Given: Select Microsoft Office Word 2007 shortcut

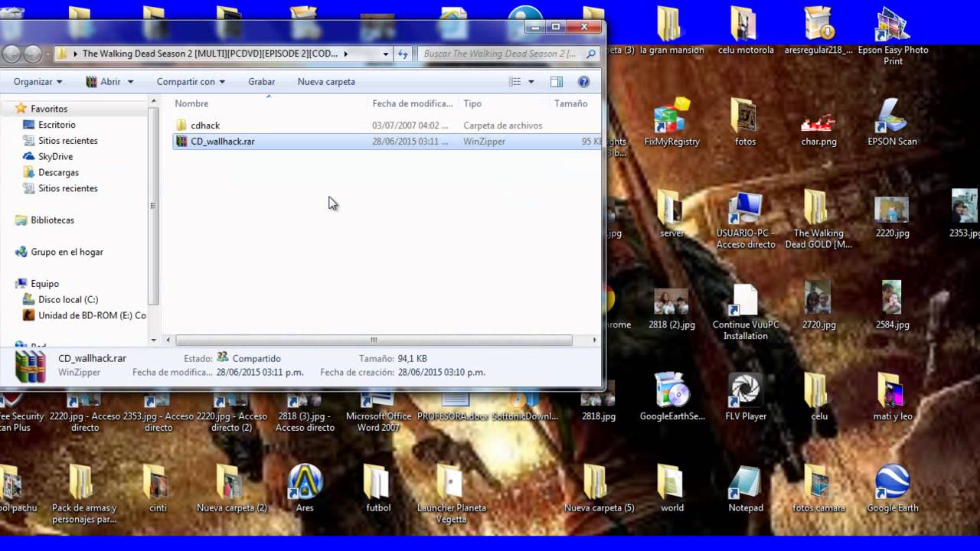Looking at the screenshot, I should click(378, 412).
